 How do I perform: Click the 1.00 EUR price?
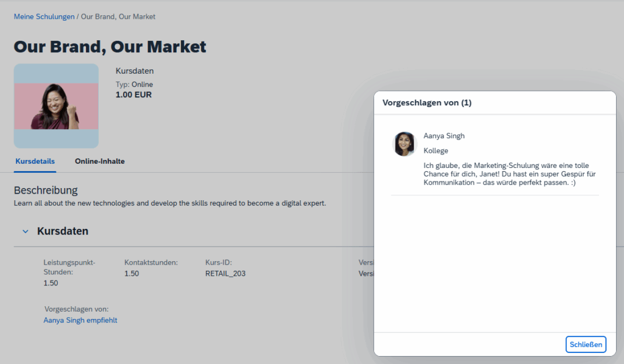(x=133, y=95)
